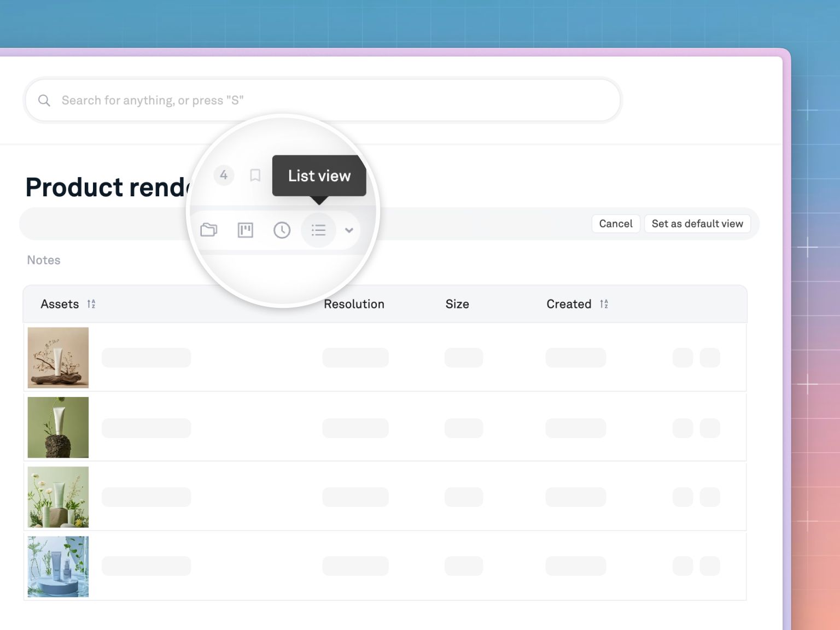Switch to folder view icon
This screenshot has width=840, height=630.
[208, 230]
